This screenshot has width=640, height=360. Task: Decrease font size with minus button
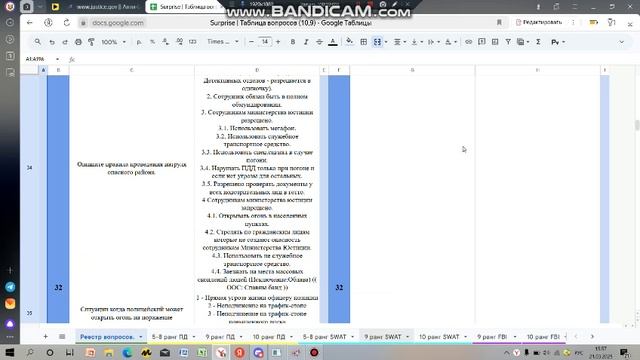(251, 42)
